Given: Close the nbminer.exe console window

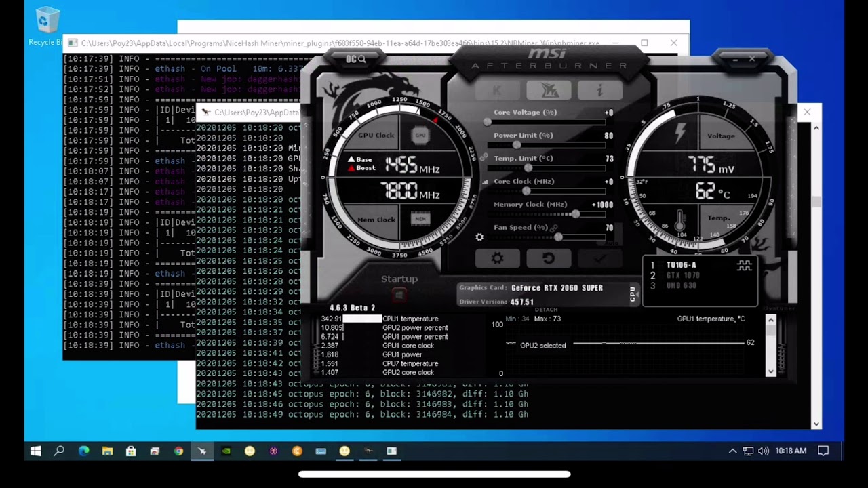Looking at the screenshot, I should click(674, 43).
